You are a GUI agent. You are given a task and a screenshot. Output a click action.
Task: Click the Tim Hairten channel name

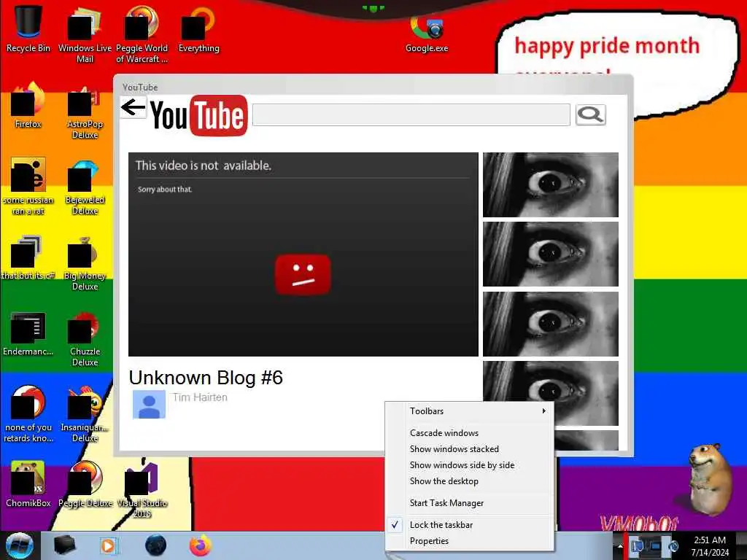coord(200,397)
